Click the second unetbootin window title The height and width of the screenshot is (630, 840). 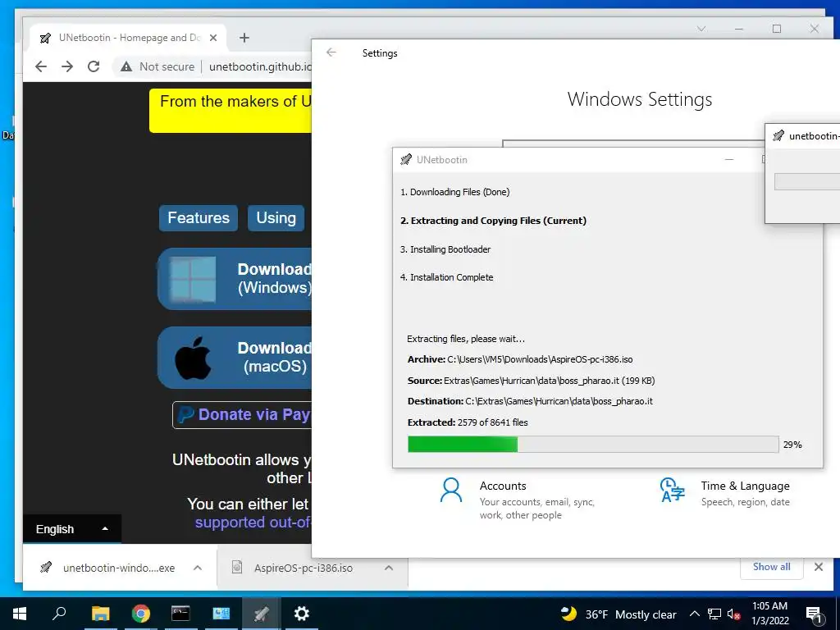(814, 136)
